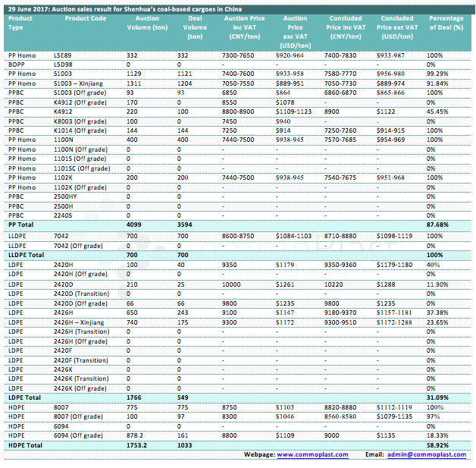Select the 2426H – Xinjiang product code

pos(79,322)
